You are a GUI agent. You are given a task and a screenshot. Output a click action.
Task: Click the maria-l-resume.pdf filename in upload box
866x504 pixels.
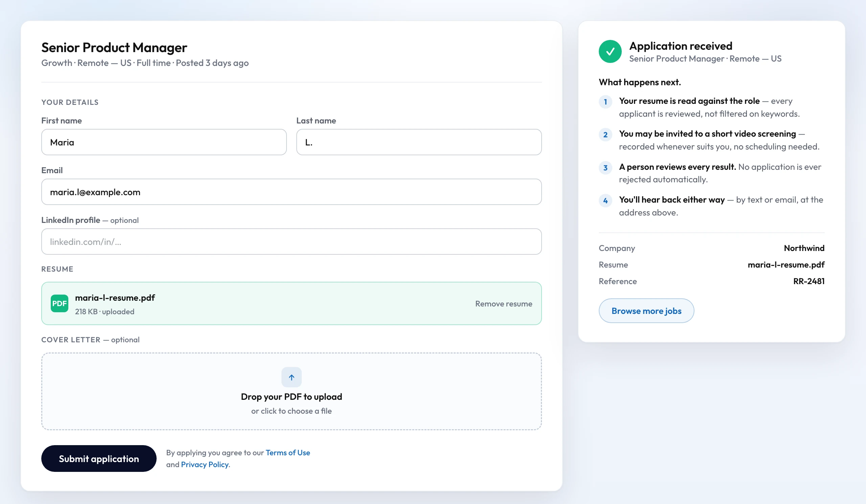[x=115, y=298]
